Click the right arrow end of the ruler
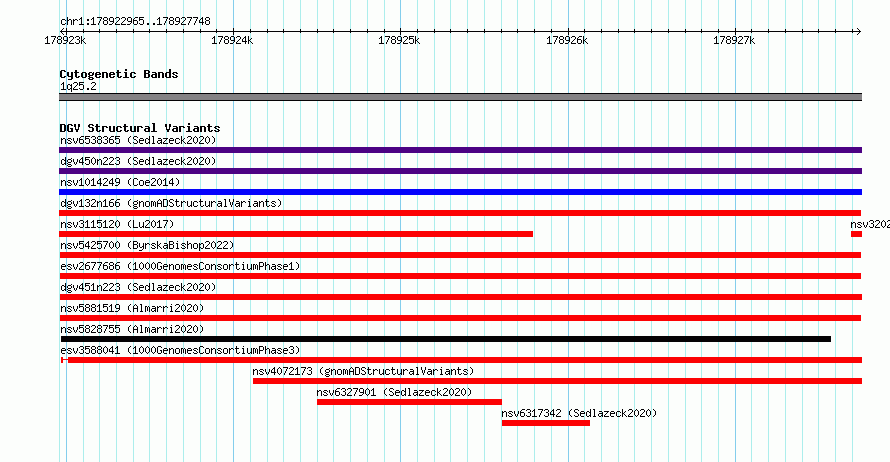Screen dimensions: 890x462 click(858, 31)
